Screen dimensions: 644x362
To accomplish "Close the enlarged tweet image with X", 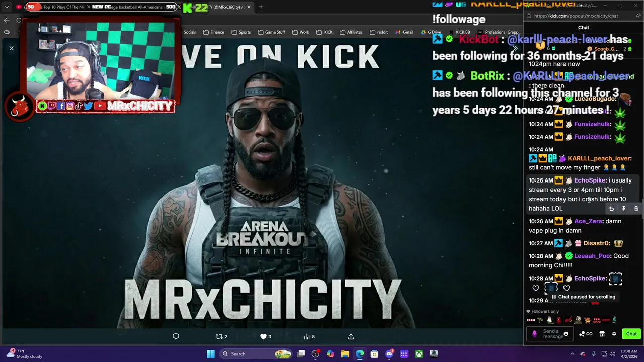I will pos(11,48).
